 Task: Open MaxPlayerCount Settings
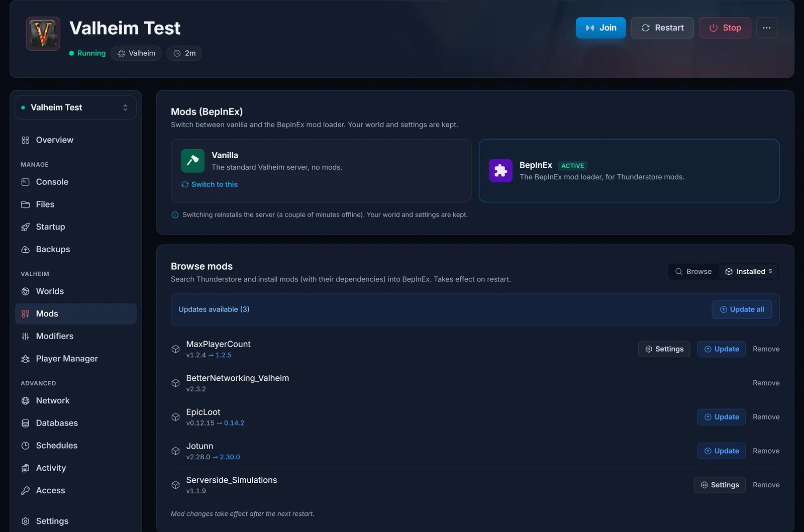pos(664,349)
